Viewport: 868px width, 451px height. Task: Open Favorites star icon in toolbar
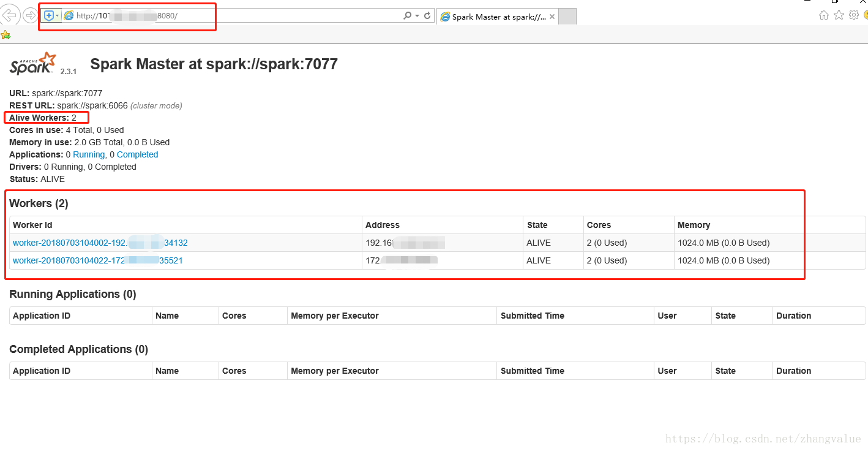[x=839, y=15]
